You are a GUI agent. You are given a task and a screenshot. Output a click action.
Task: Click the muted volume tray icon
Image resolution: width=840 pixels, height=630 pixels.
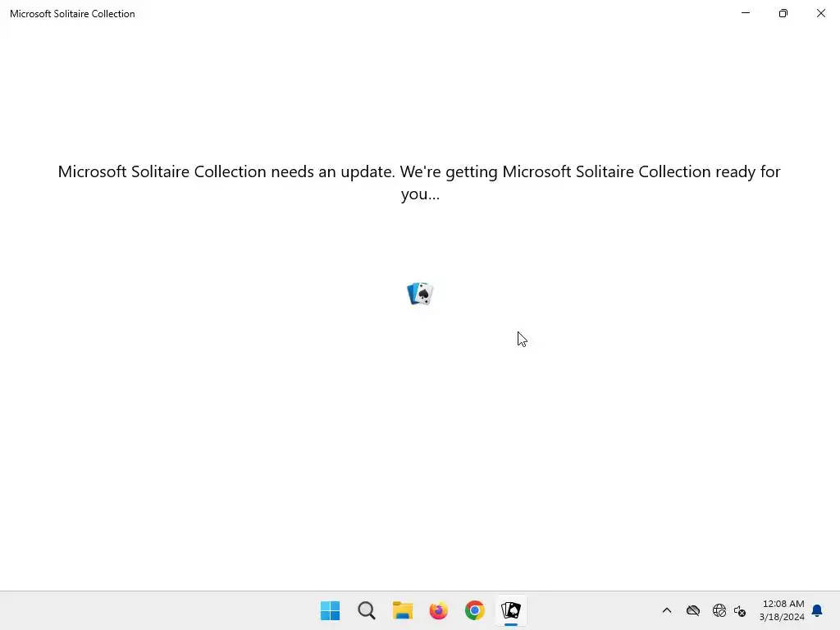coord(740,610)
